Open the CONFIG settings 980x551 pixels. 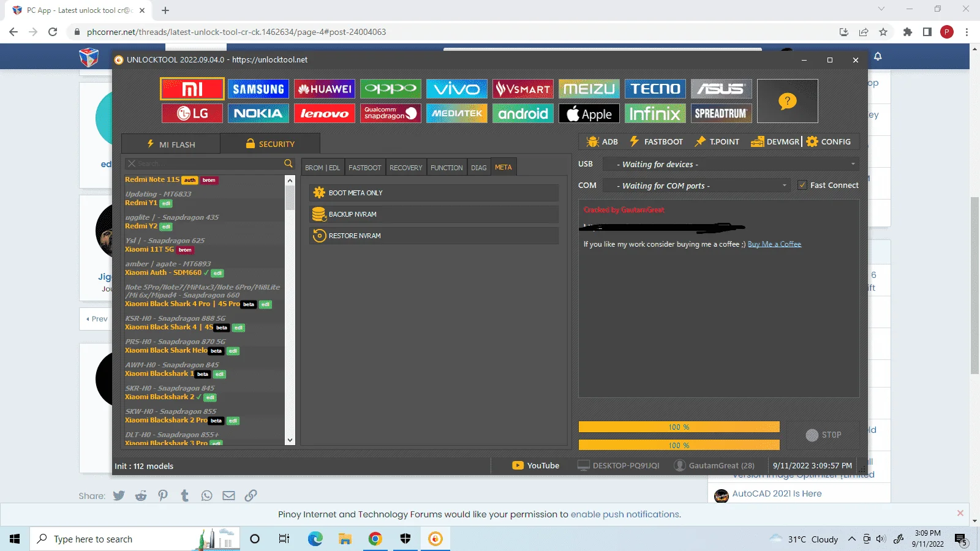click(829, 141)
